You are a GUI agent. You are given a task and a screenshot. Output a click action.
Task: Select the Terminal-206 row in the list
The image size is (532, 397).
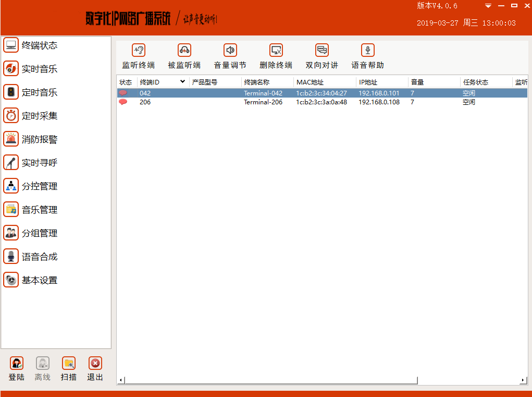(261, 102)
